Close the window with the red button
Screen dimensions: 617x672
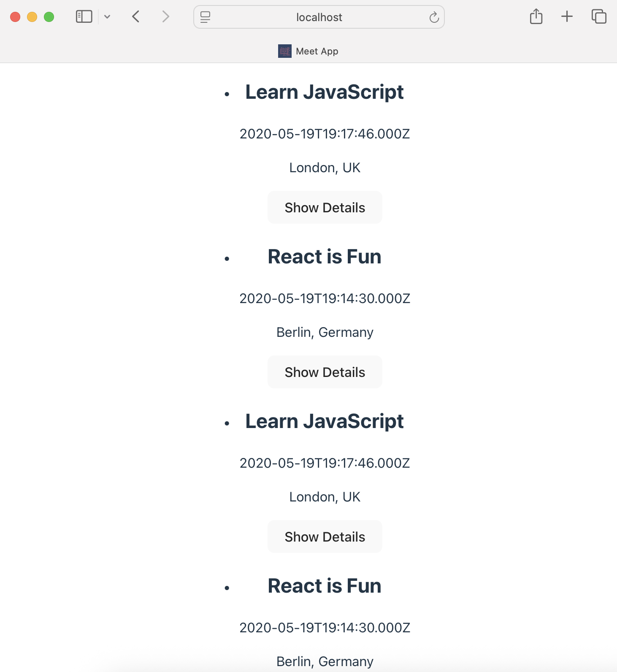(x=15, y=17)
